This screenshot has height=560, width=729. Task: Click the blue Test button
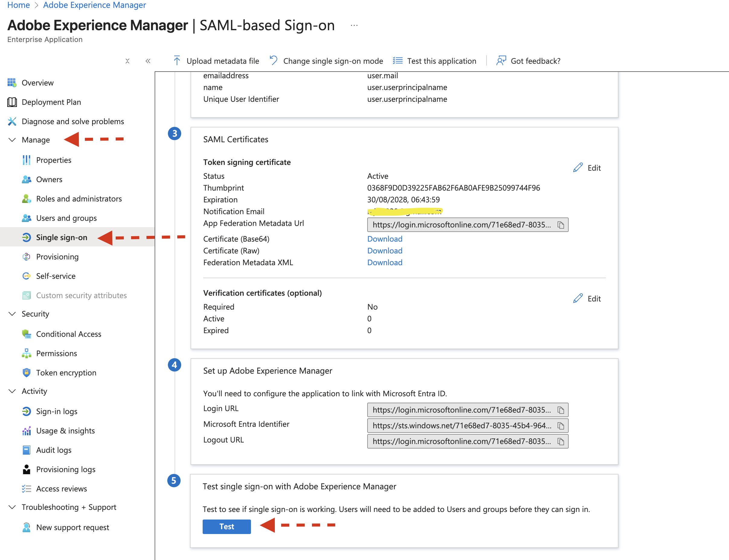point(226,527)
